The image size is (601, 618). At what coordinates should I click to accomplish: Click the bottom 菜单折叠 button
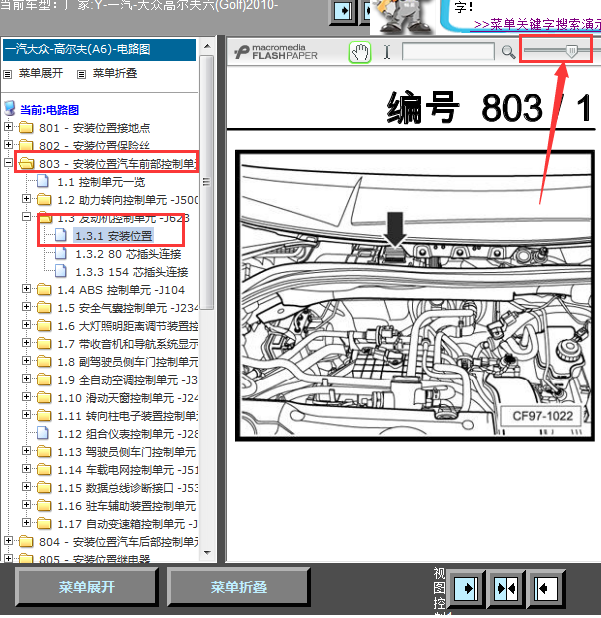(x=238, y=587)
